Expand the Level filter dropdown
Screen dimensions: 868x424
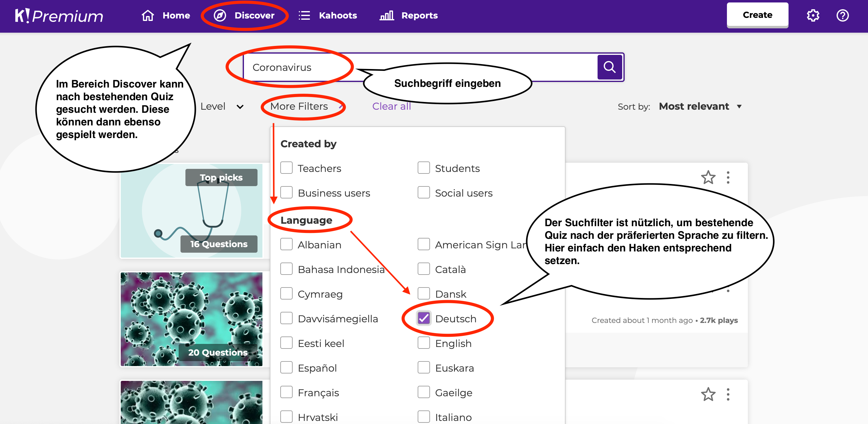[222, 107]
